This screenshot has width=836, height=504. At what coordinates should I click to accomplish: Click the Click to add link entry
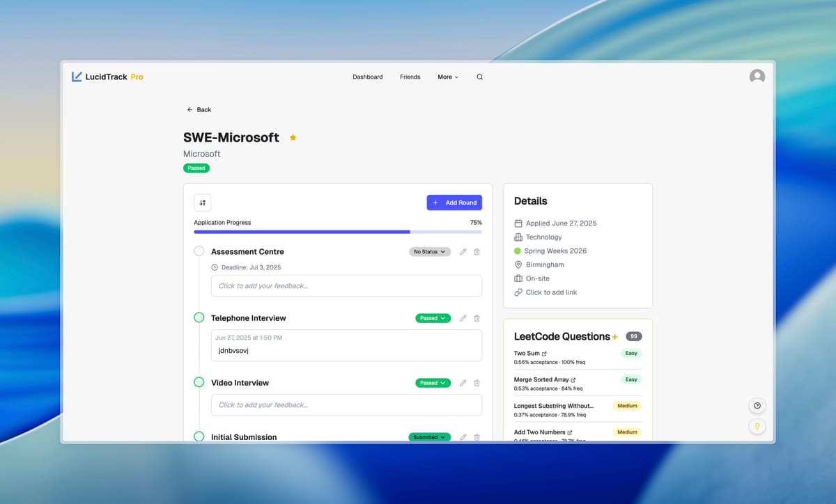(x=552, y=292)
